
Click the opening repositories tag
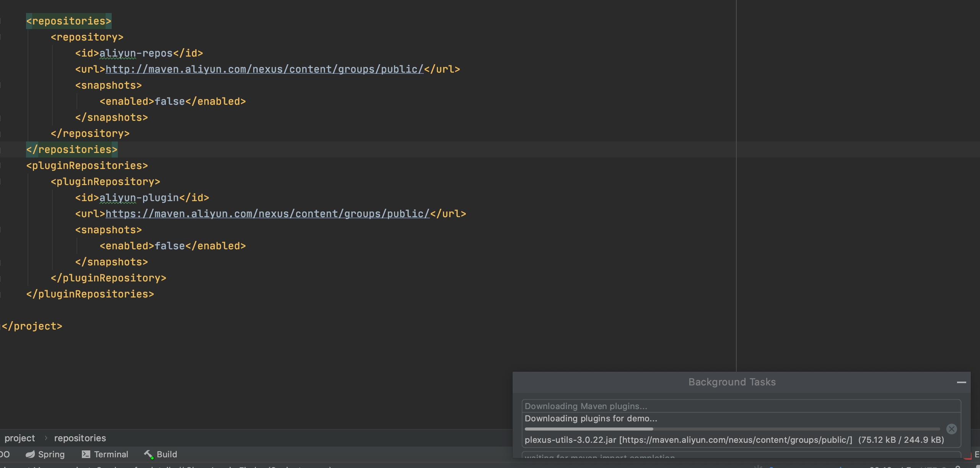pos(68,21)
